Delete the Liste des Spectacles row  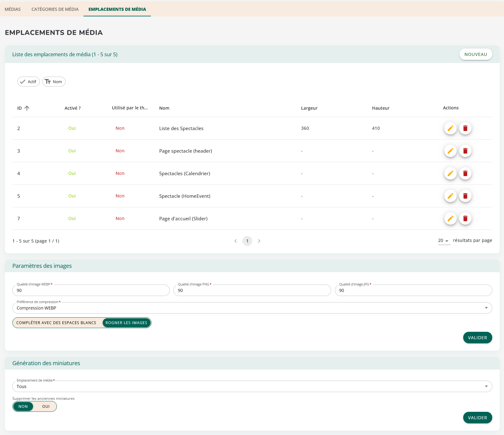[x=465, y=128]
